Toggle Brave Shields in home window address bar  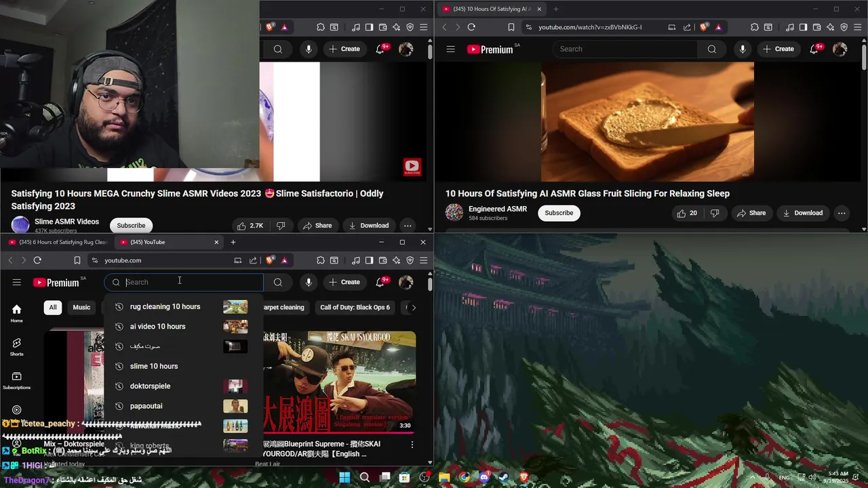click(x=271, y=260)
